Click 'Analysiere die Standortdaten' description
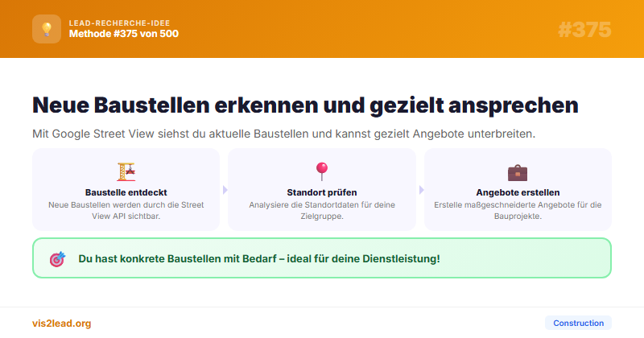This screenshot has width=644, height=338. [322, 210]
